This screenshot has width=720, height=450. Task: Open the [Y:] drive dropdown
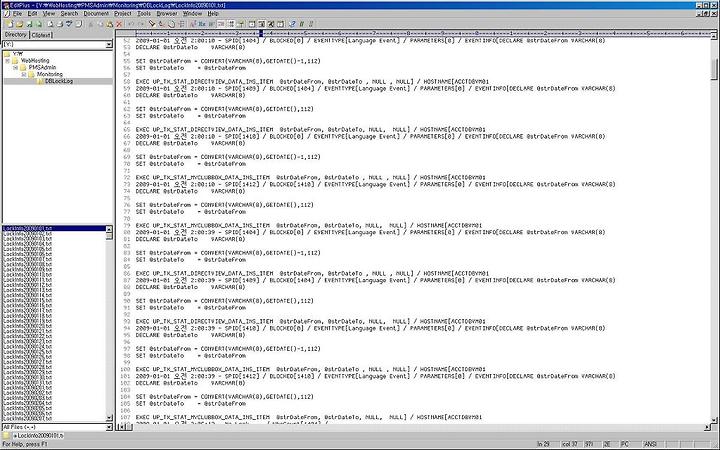tap(109, 45)
